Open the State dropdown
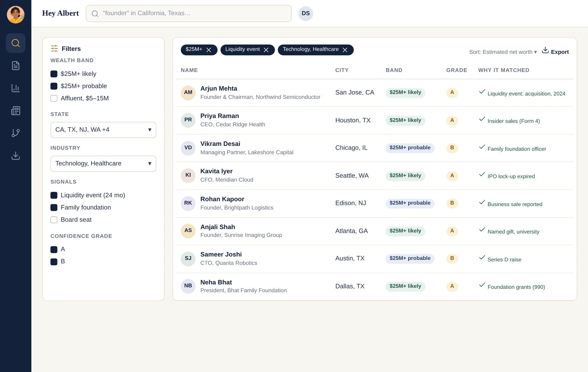588x372 pixels. pyautogui.click(x=103, y=130)
